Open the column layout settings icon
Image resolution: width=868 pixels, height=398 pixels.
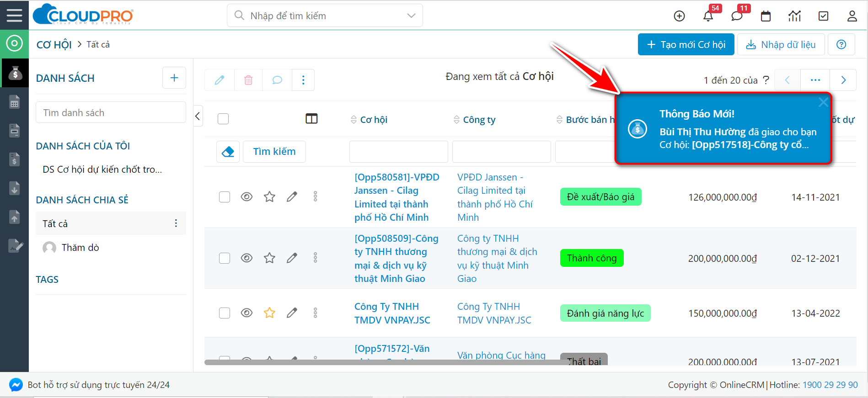[x=311, y=119]
